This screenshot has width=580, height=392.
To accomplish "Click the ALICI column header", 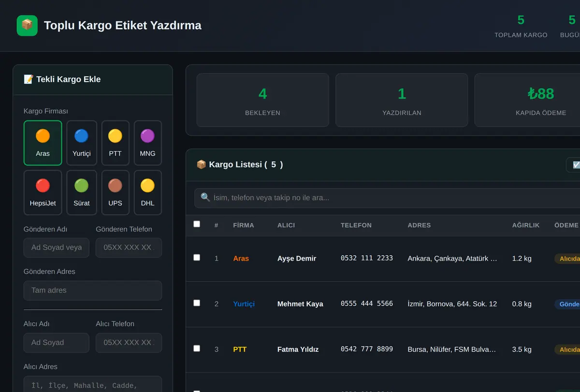I will [x=286, y=225].
